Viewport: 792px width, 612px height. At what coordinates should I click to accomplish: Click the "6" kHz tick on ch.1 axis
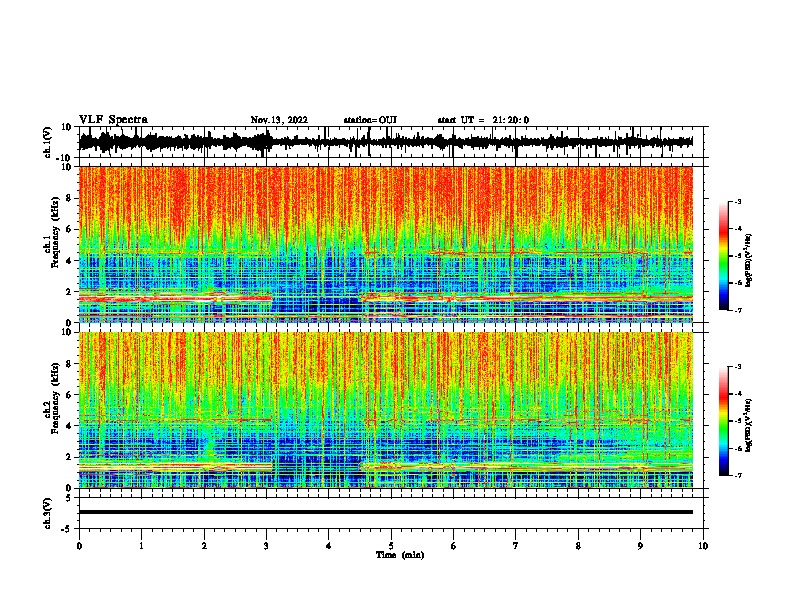point(69,229)
